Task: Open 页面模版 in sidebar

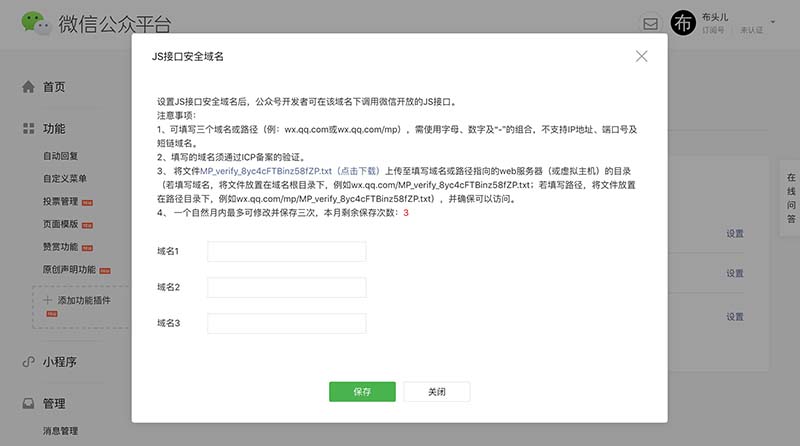Action: click(x=61, y=224)
